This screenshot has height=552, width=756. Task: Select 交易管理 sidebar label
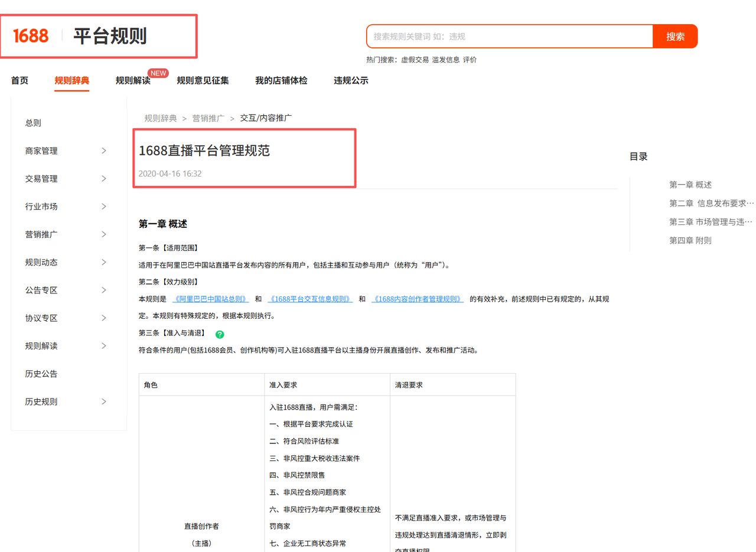pos(41,178)
